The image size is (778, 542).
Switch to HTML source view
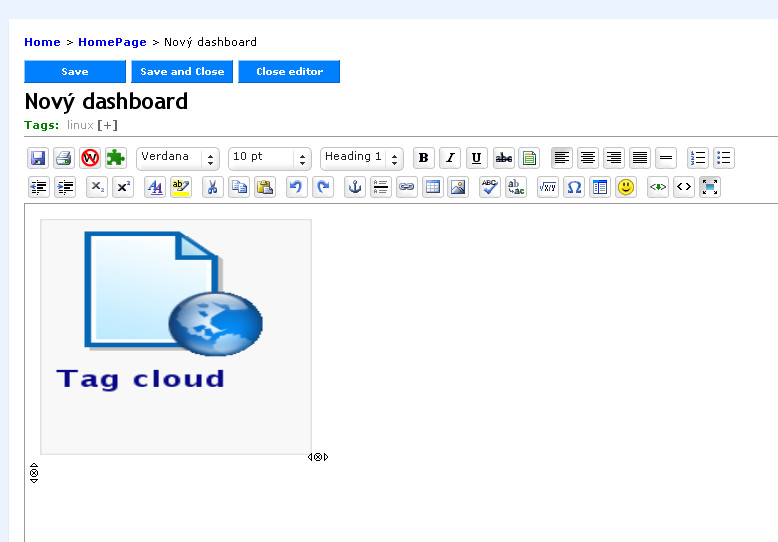[684, 187]
